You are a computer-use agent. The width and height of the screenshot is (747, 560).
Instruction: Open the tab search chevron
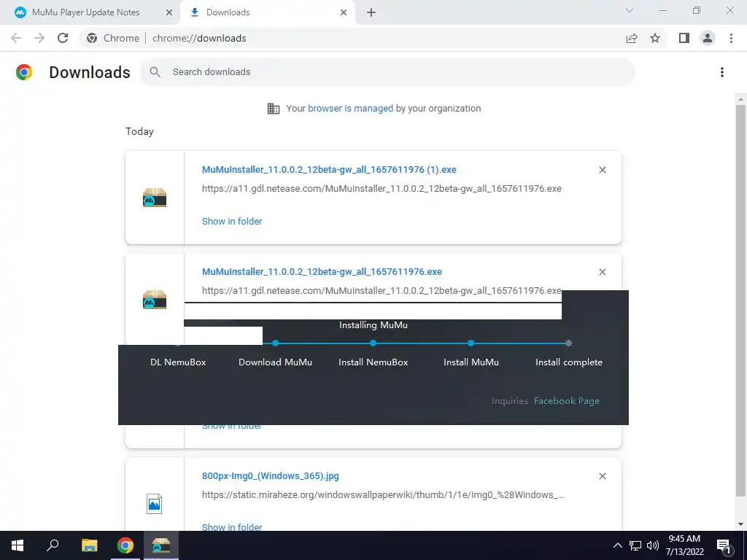tap(630, 10)
